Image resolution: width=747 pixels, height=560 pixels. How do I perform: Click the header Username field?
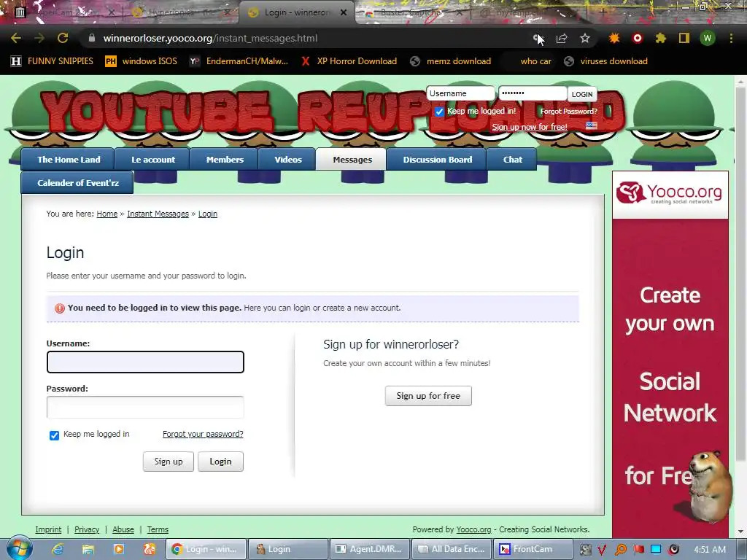click(x=460, y=93)
